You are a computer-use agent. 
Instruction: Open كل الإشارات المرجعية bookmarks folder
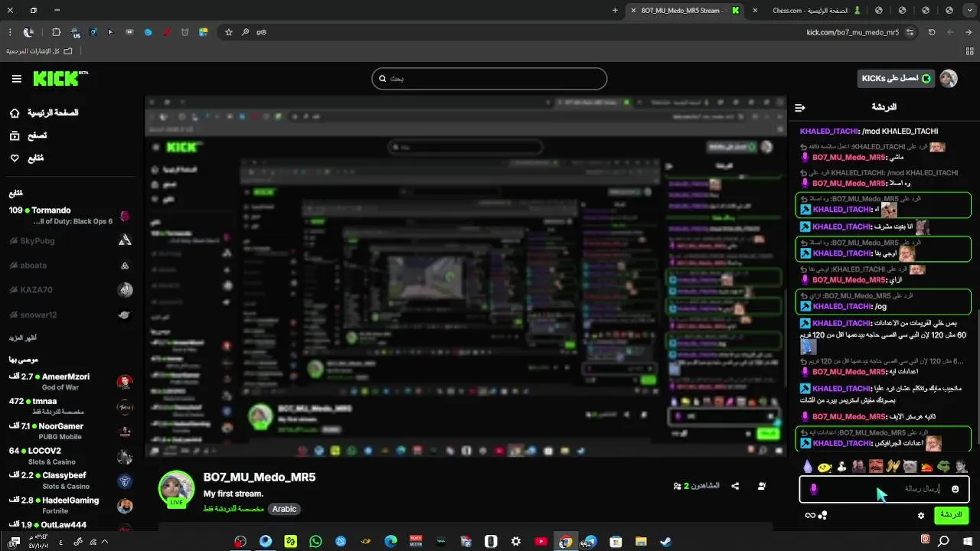click(40, 51)
